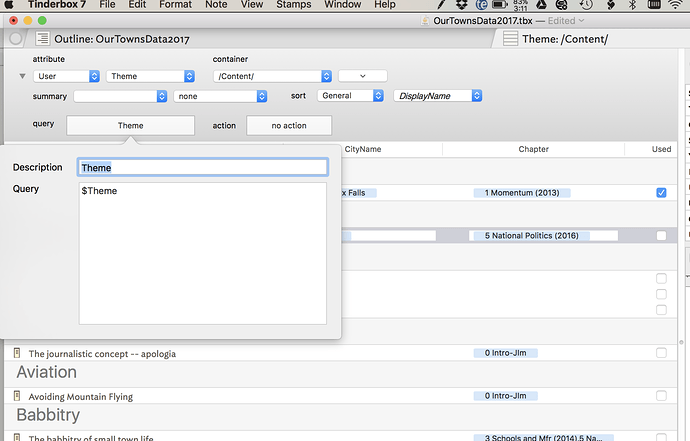
Task: Click the Description text field
Action: (202, 167)
